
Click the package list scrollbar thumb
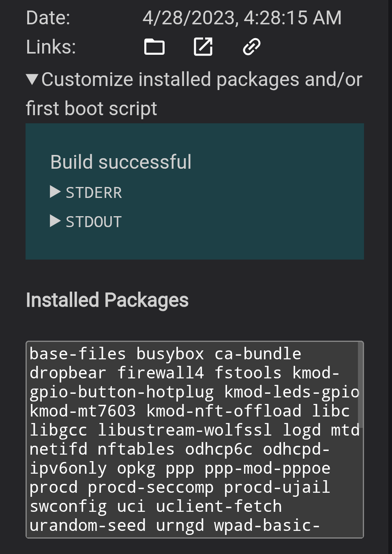[360, 385]
